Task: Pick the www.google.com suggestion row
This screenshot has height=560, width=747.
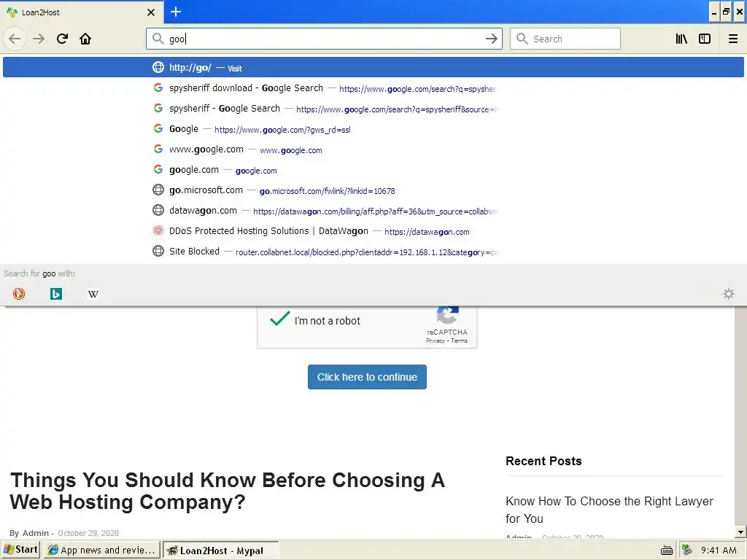Action: pyautogui.click(x=373, y=149)
